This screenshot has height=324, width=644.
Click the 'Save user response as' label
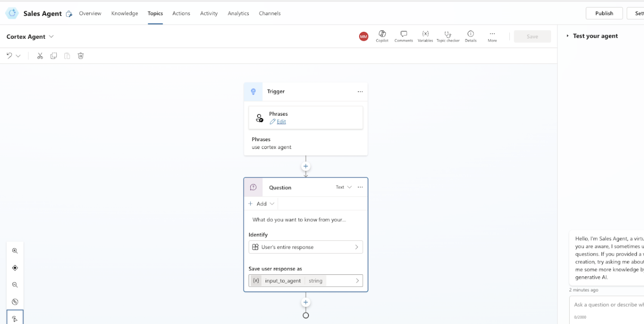(x=275, y=269)
